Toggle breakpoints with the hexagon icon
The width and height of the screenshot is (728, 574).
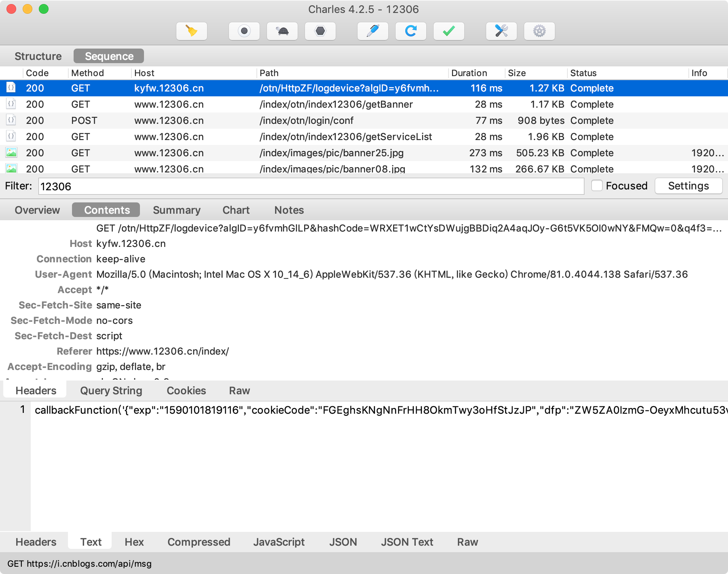[x=320, y=31]
